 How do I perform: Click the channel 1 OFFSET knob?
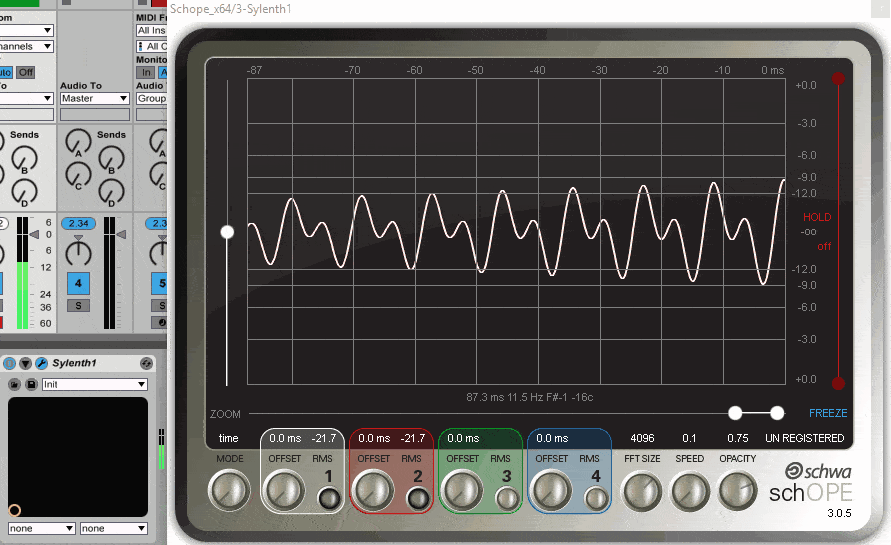(284, 490)
